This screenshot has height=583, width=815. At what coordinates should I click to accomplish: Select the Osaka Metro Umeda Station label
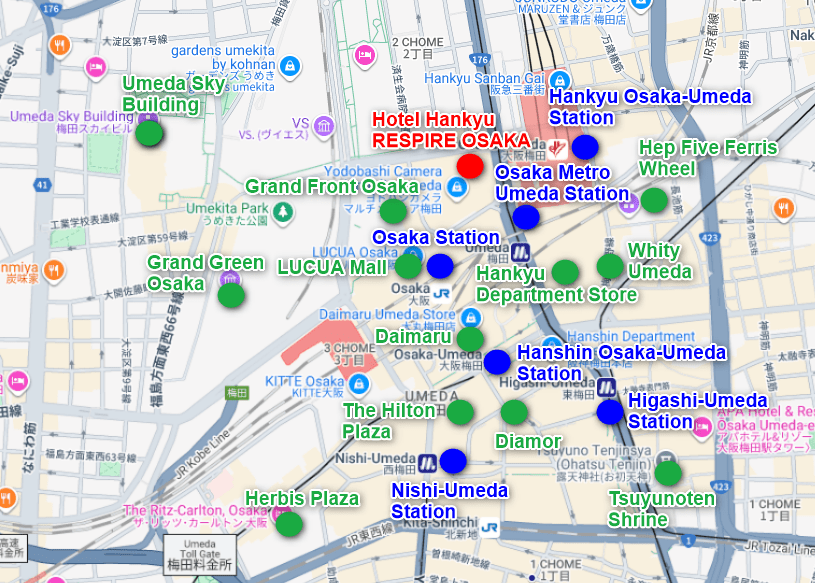tap(562, 183)
